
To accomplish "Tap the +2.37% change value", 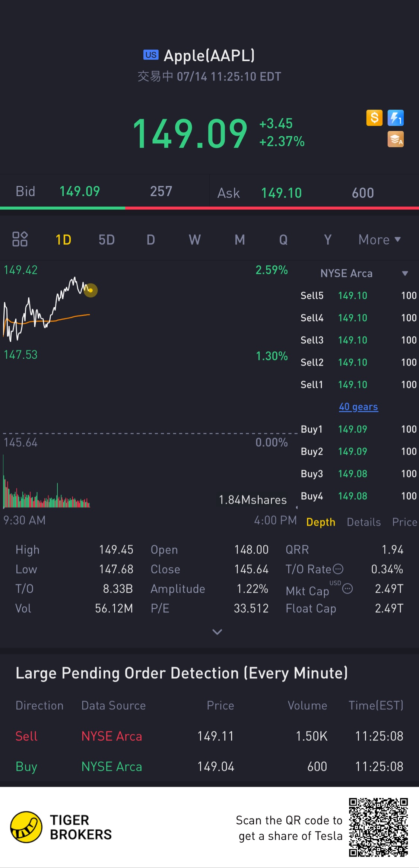I will pos(282,142).
